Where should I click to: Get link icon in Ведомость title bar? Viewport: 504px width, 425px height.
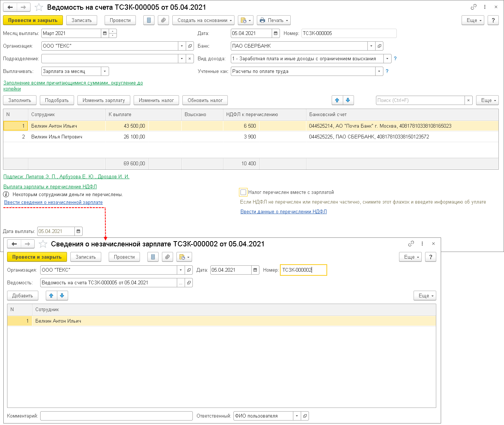point(473,7)
